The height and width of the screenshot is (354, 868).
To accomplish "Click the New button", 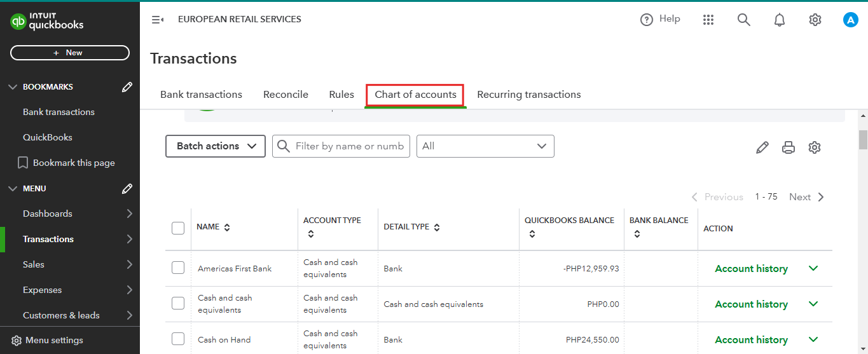I will click(70, 53).
